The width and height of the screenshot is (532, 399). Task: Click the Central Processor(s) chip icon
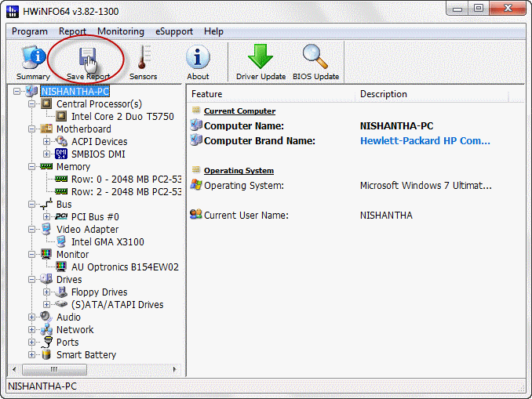46,103
